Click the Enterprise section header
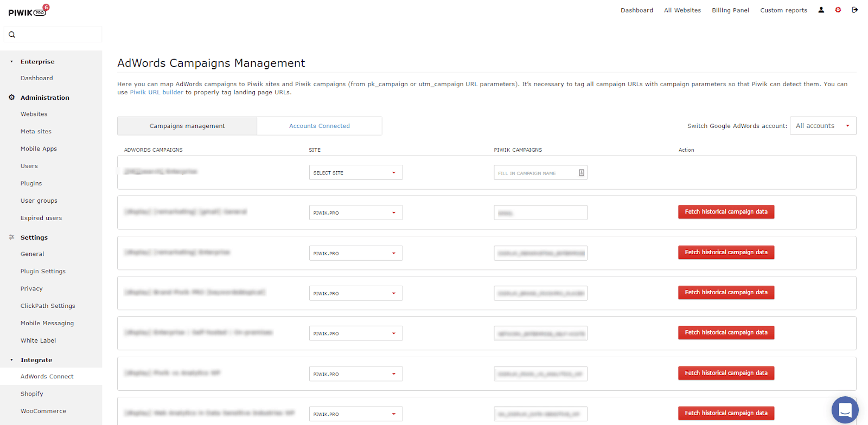868x425 pixels. coord(37,62)
